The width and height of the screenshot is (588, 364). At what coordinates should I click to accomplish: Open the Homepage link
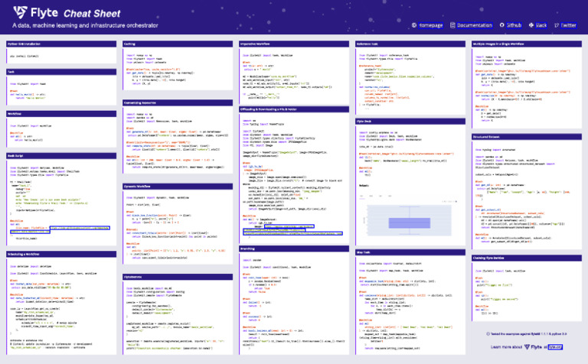pyautogui.click(x=430, y=25)
